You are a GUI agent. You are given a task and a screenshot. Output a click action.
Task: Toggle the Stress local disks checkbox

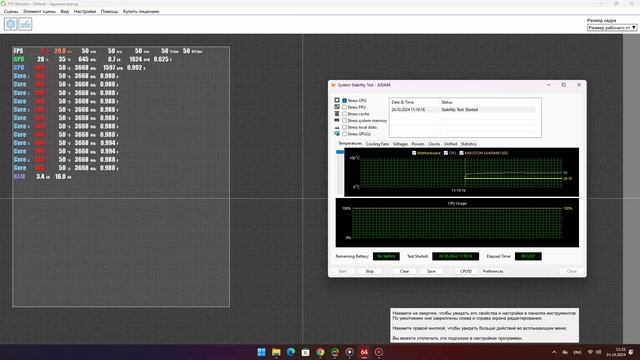[x=344, y=127]
